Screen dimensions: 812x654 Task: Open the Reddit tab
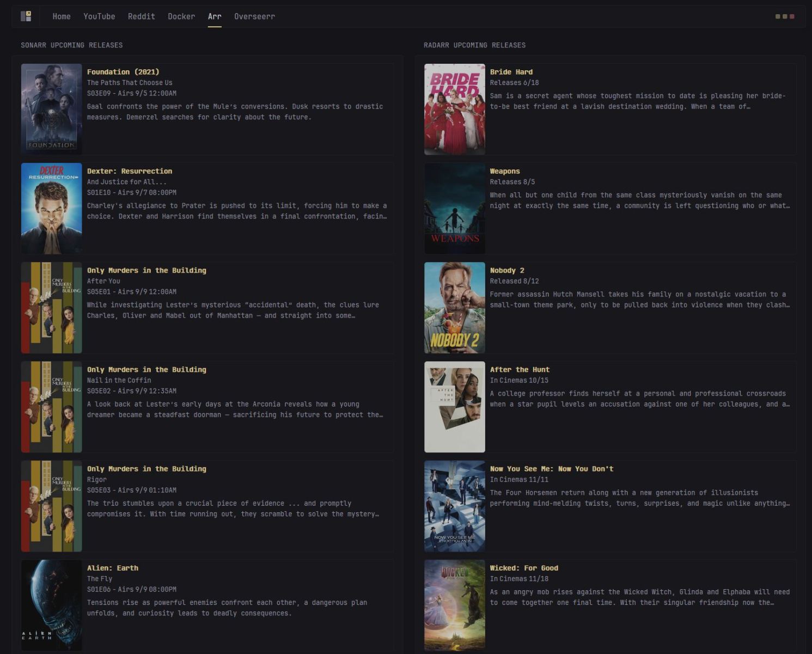click(141, 16)
